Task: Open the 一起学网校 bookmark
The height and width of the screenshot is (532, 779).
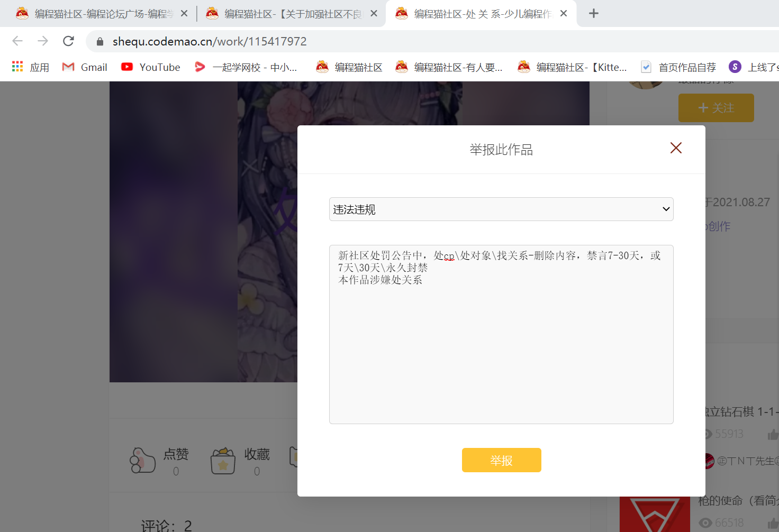Action: (246, 67)
